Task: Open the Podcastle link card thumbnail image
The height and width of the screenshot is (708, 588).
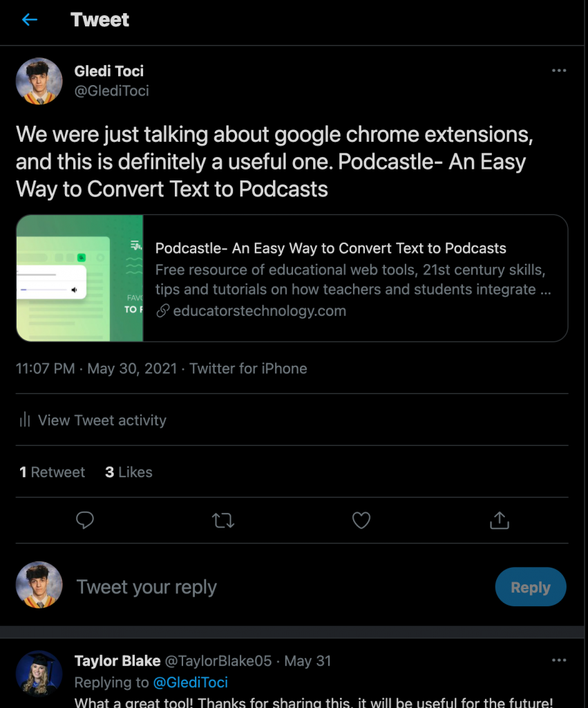Action: tap(80, 278)
